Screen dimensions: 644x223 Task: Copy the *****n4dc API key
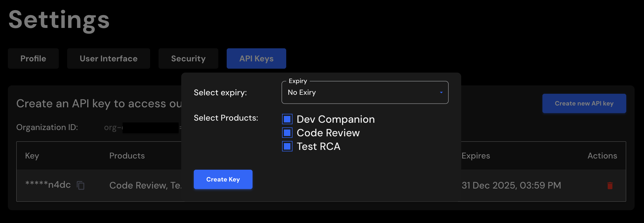coord(80,185)
